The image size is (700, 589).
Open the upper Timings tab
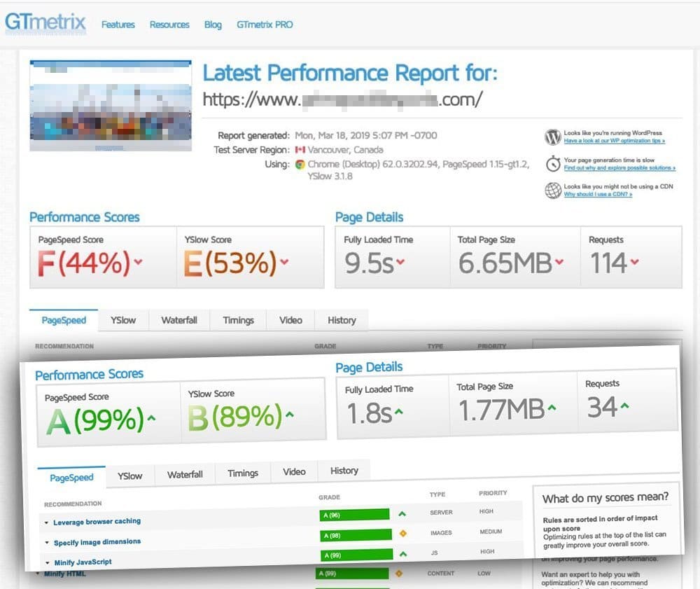[x=239, y=320]
